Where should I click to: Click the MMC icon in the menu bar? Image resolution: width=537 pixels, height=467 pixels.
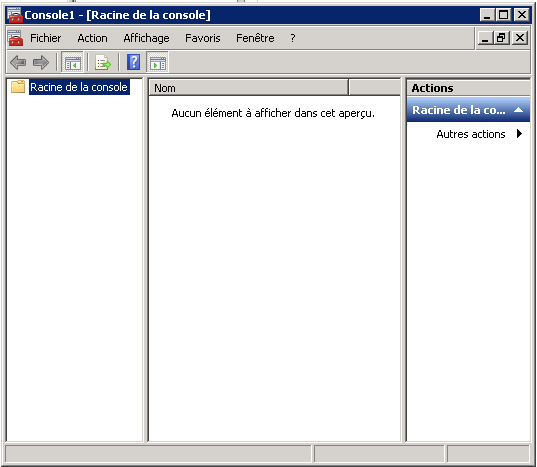(x=15, y=38)
